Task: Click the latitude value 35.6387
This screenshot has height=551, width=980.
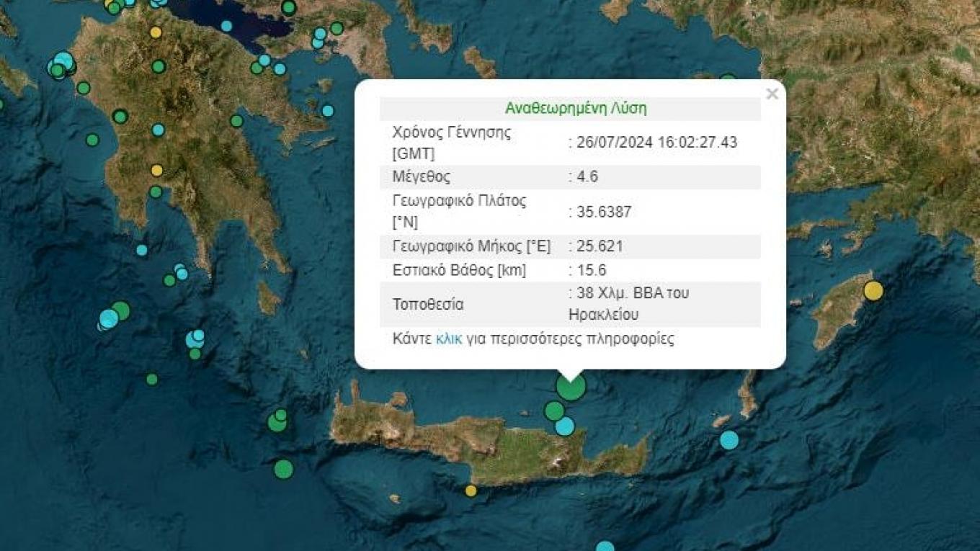Action: 602,212
